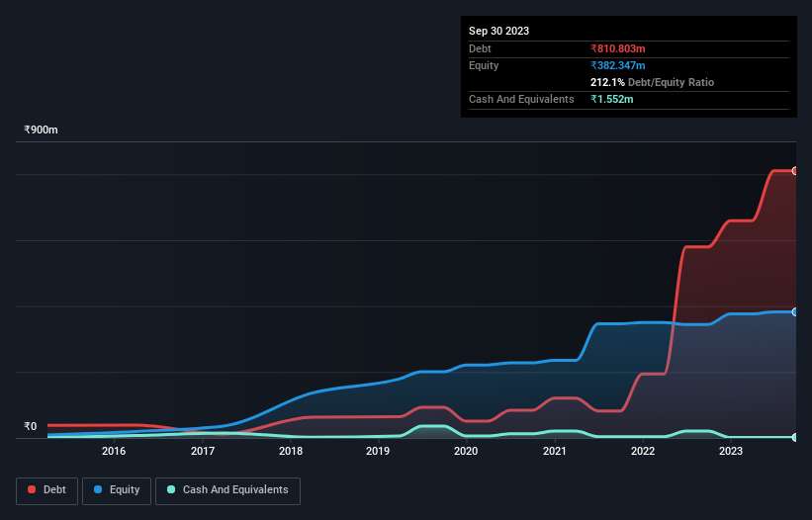Click the 2022 x-axis label
This screenshot has height=520, width=812.
coord(643,451)
